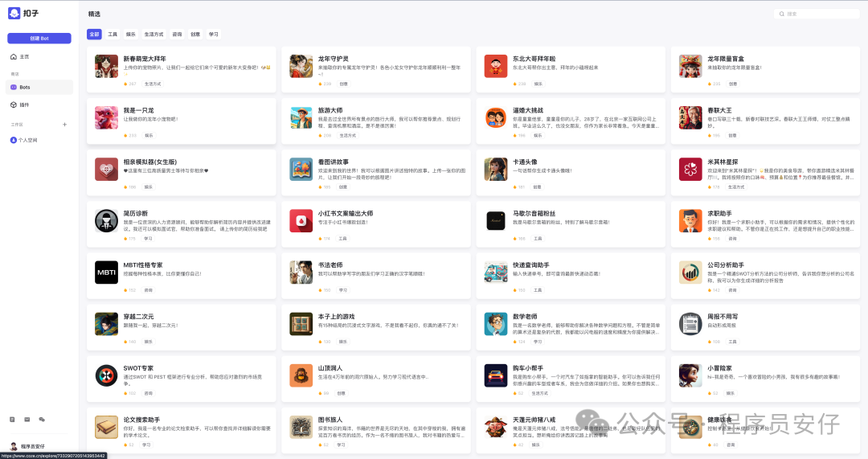
Task: Open 个人空间 workspace
Action: 24,140
